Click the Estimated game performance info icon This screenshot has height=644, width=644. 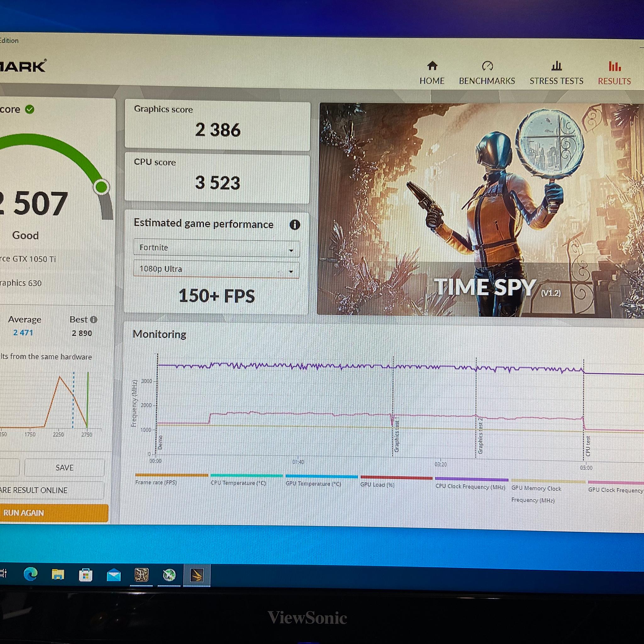pos(295,225)
